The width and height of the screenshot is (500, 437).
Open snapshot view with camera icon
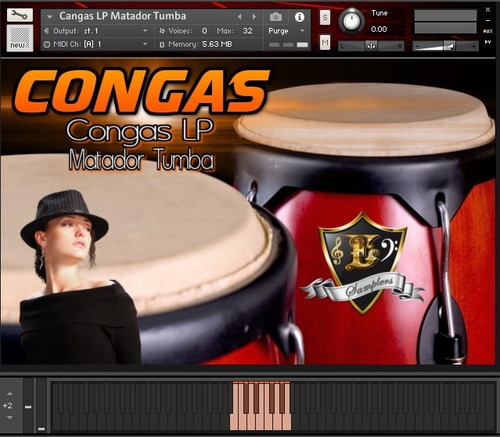tap(276, 17)
